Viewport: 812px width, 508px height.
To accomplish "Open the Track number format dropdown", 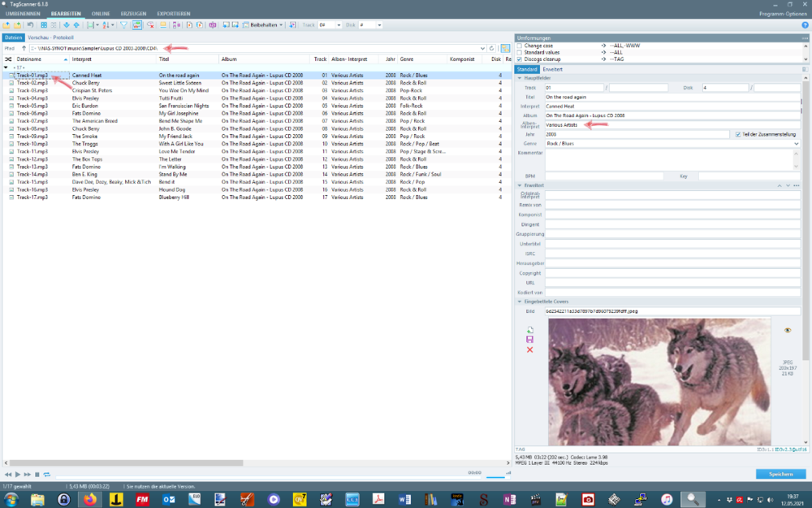I will (339, 24).
